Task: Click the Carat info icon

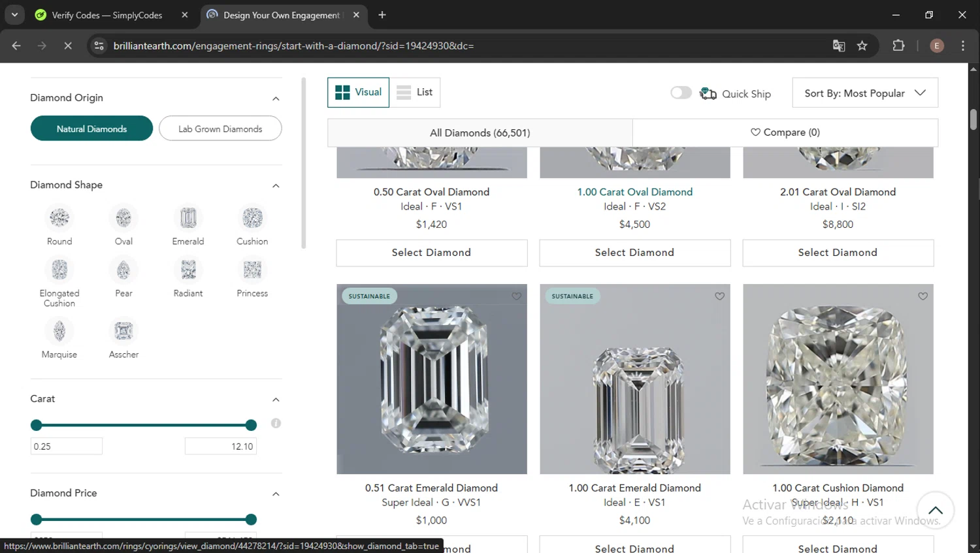Action: [276, 423]
